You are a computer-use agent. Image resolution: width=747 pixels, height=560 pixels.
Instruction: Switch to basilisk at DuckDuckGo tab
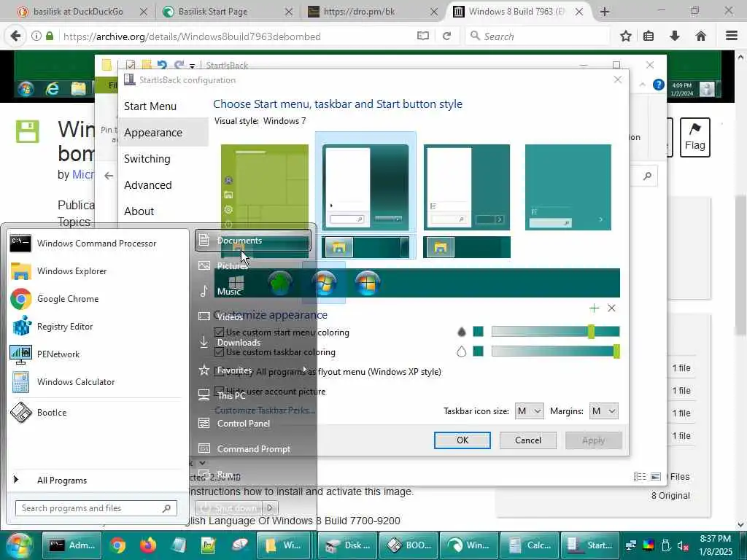tap(77, 12)
